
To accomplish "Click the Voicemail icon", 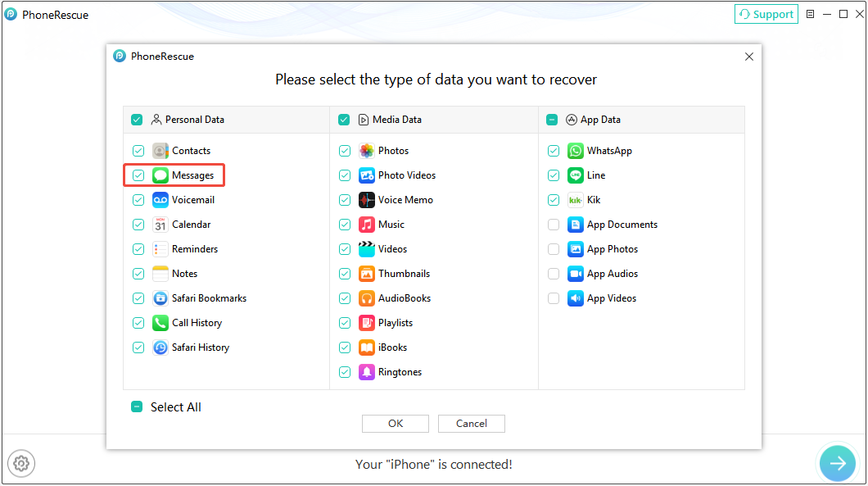I will coord(160,199).
